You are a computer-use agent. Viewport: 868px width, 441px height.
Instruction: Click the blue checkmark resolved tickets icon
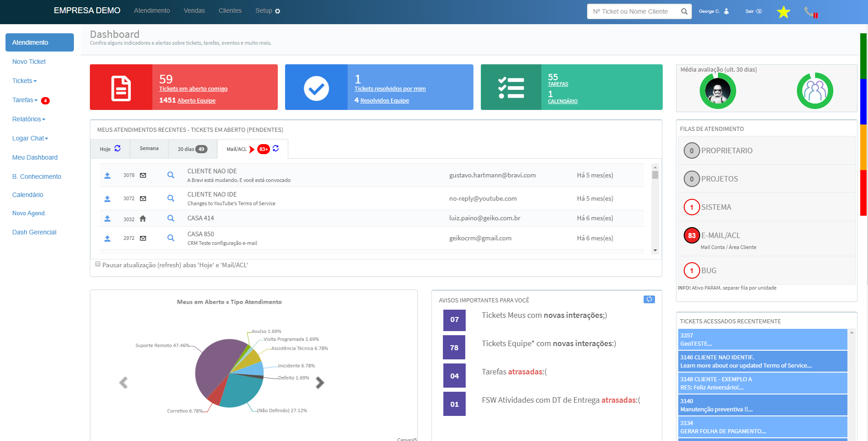coord(316,88)
